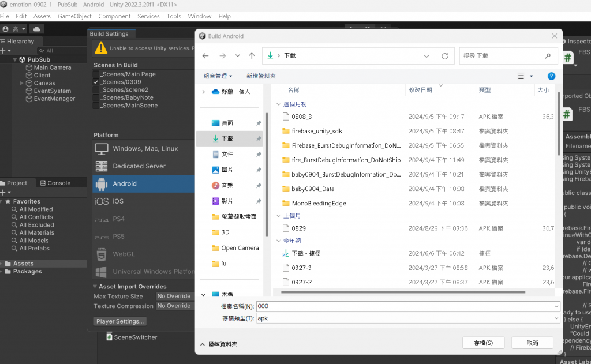This screenshot has height=364, width=591.
Task: Select 圖片 in navigation pane
Action: click(227, 170)
